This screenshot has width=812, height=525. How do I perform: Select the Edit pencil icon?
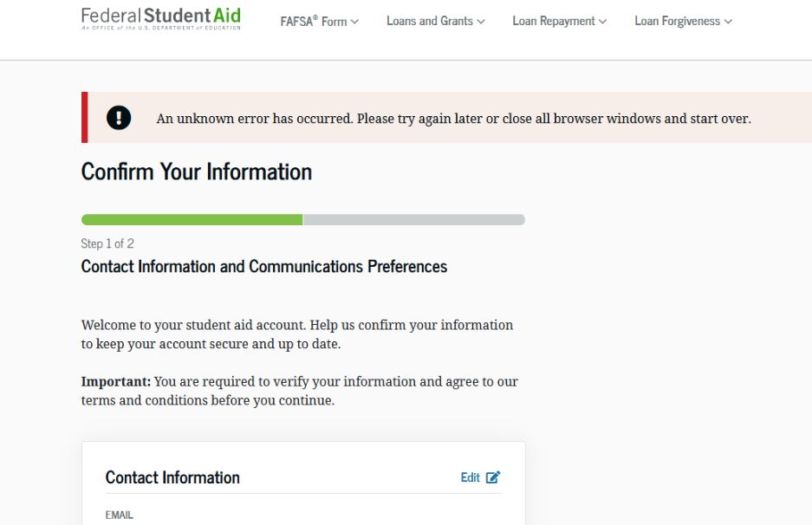coord(494,476)
